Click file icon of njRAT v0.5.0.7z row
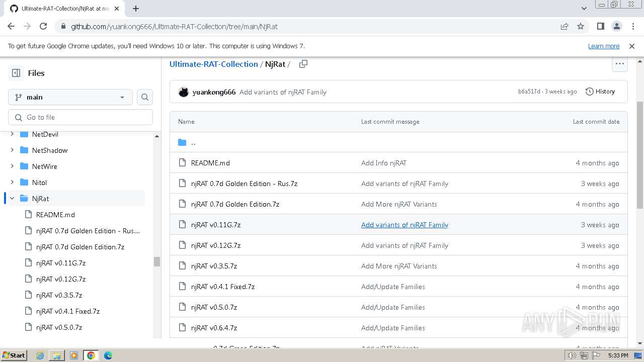 coord(182,307)
